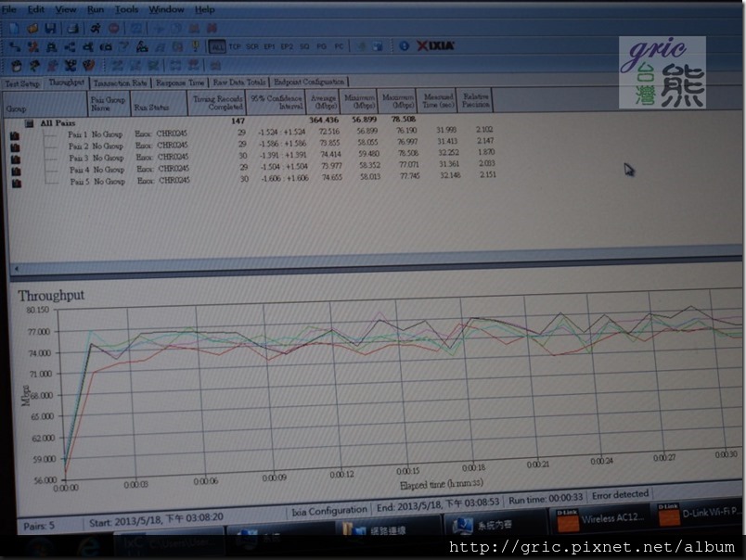The image size is (746, 560).
Task: Switch to the Test Setup tab
Action: [22, 83]
